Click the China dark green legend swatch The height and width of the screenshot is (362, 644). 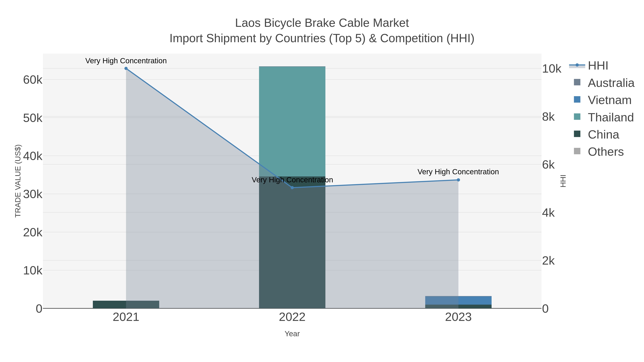click(x=577, y=134)
